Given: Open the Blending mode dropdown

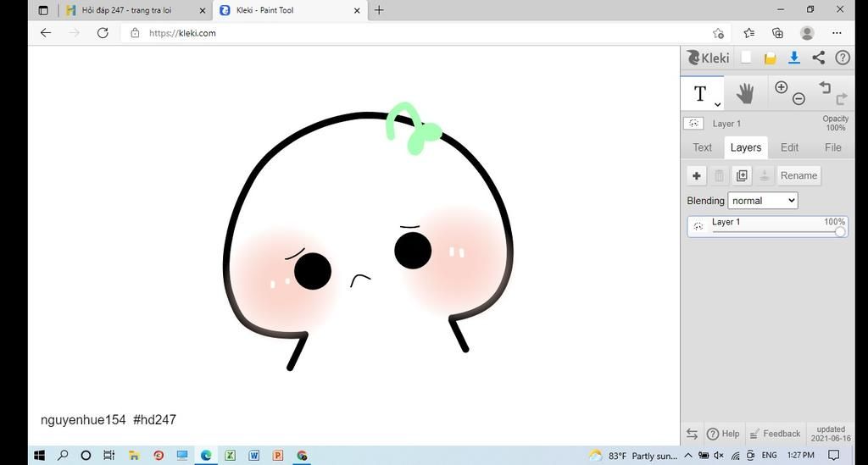Looking at the screenshot, I should point(763,201).
